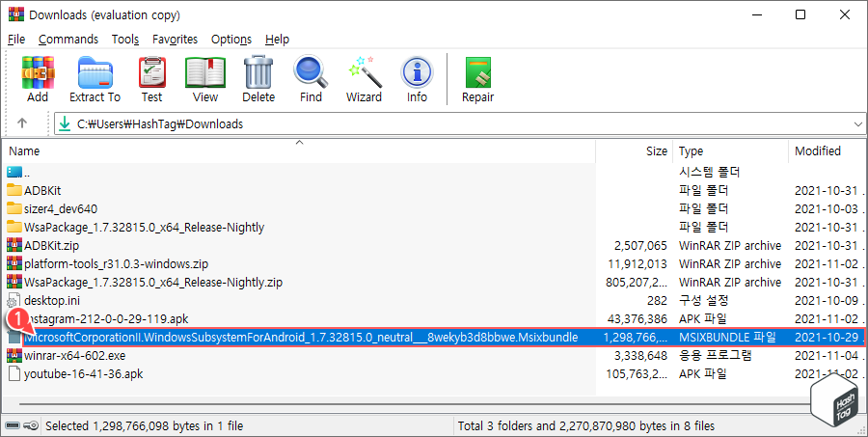Viewport: 868px width, 437px height.
Task: Expand the address path dropdown
Action: click(x=858, y=124)
